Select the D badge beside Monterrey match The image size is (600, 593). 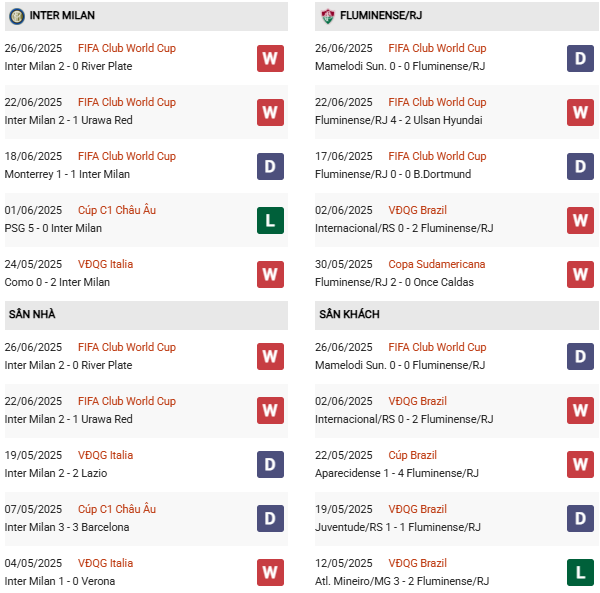(270, 165)
